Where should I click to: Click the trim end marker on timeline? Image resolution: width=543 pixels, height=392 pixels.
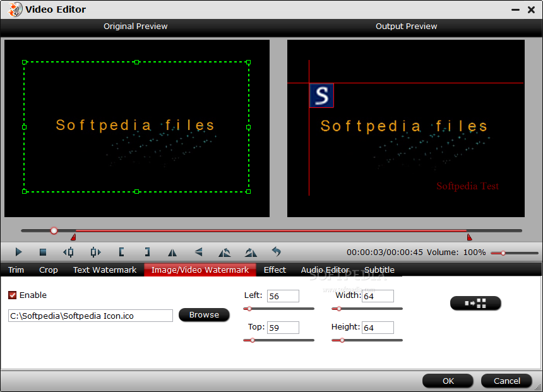click(x=469, y=237)
